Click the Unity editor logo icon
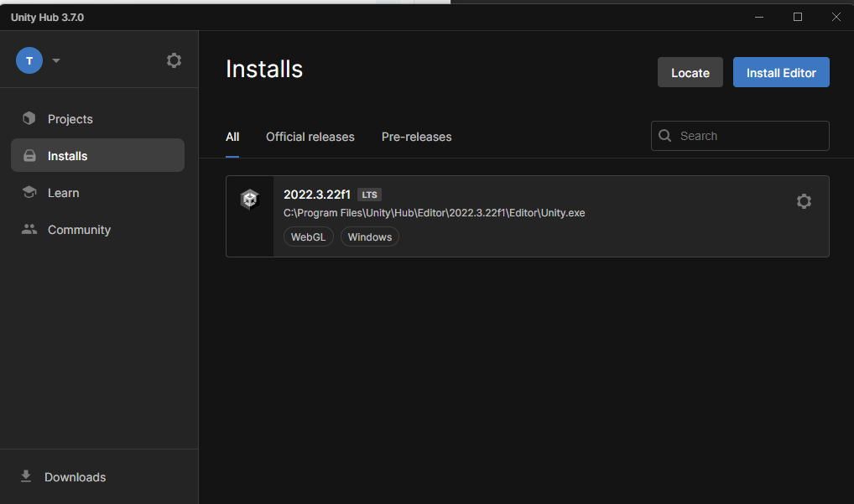Viewport: 854px width, 504px height. pyautogui.click(x=250, y=200)
